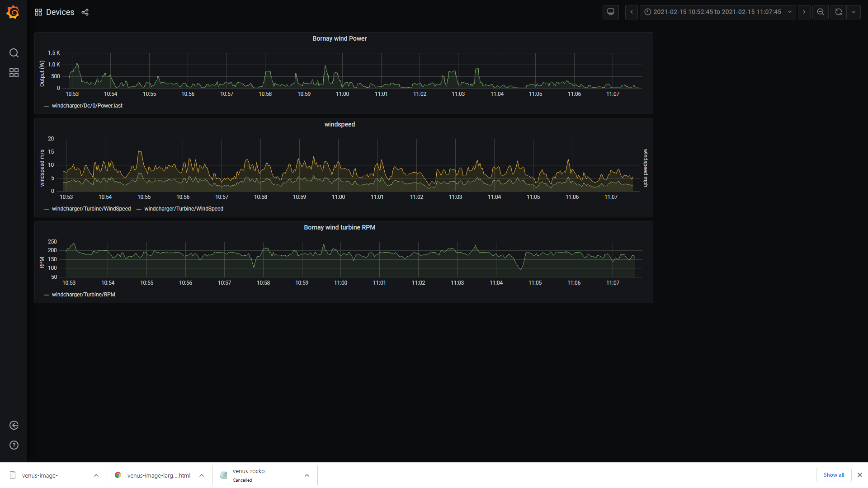Click the 10:55 mark in windspeed graph
868x488 pixels.
(144, 197)
